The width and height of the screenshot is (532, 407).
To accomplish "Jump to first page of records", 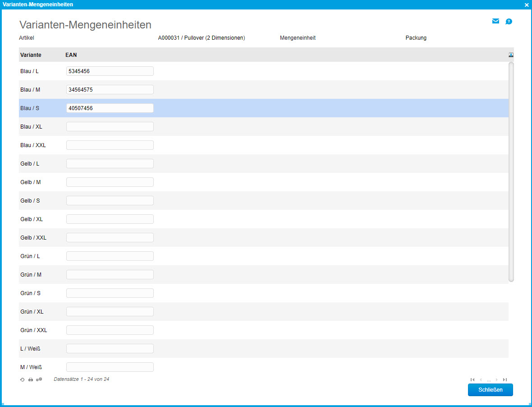I will [x=472, y=380].
